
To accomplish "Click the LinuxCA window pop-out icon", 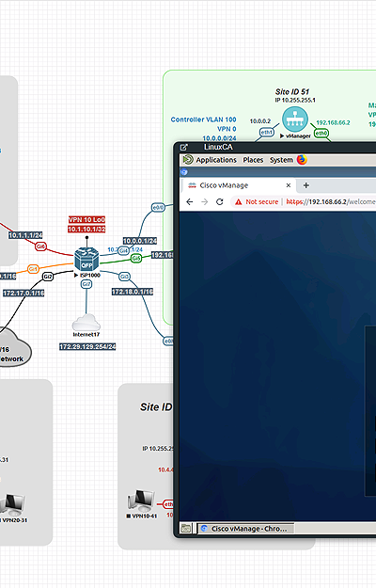I will [x=183, y=148].
